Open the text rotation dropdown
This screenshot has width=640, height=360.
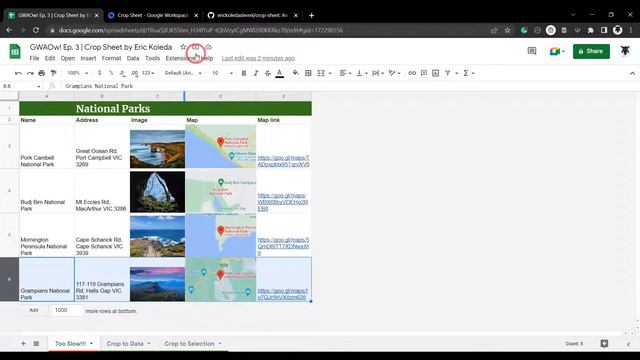(394, 73)
